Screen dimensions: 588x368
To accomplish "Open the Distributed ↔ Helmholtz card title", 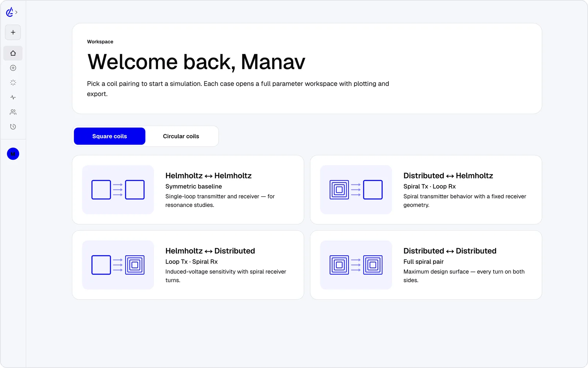I will (x=448, y=176).
